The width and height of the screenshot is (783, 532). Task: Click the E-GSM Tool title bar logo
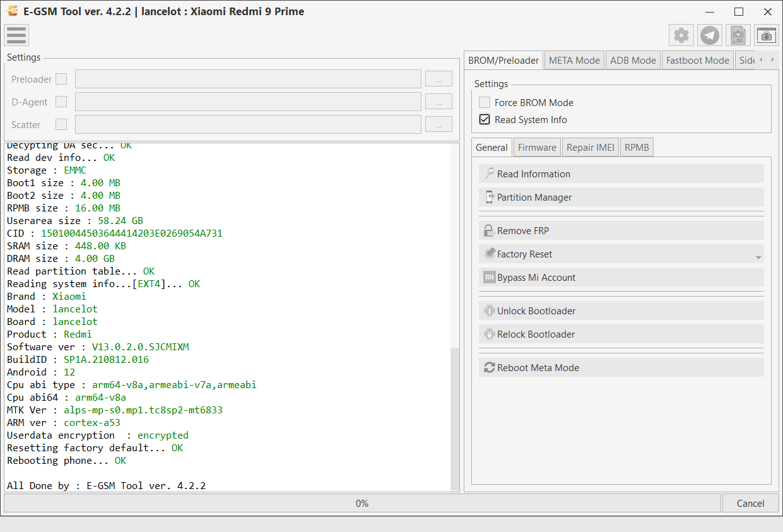12,11
